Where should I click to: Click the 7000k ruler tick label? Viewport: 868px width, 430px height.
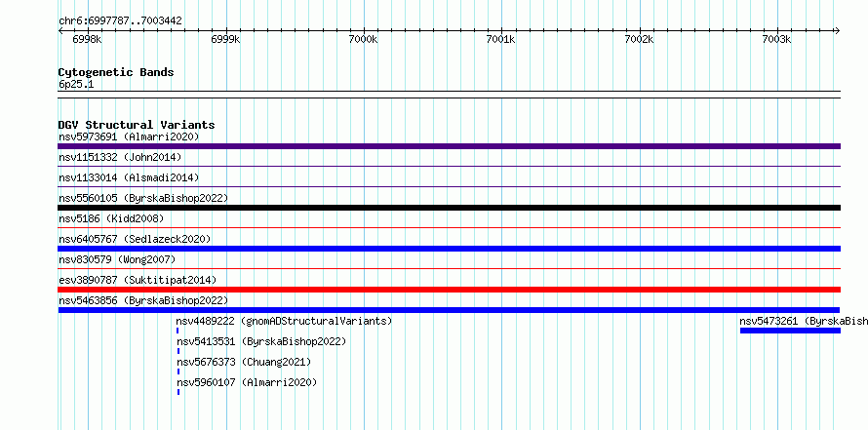tap(364, 39)
